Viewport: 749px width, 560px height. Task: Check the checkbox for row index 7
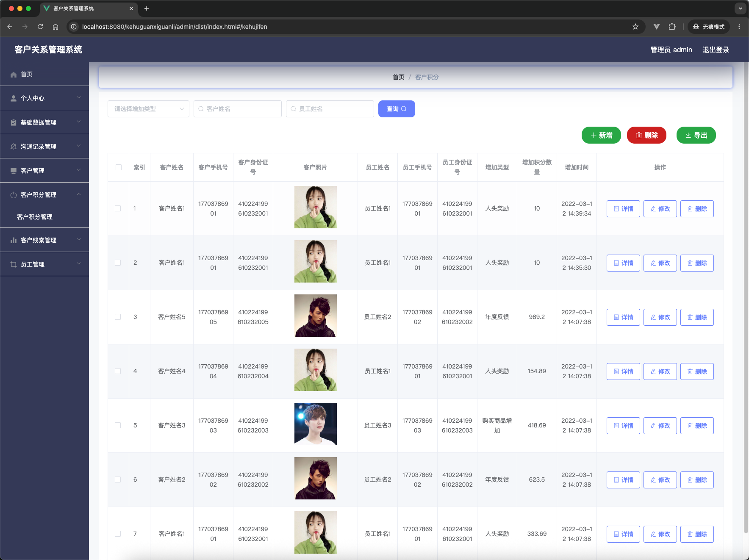pos(118,534)
